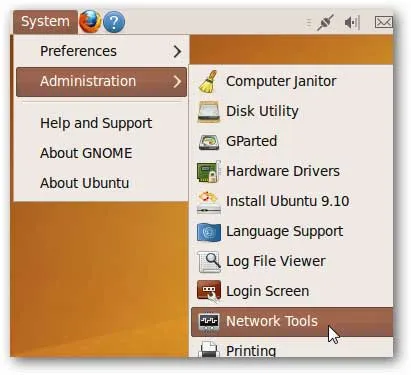Open About GNOME
Image resolution: width=411 pixels, height=375 pixels.
click(86, 153)
